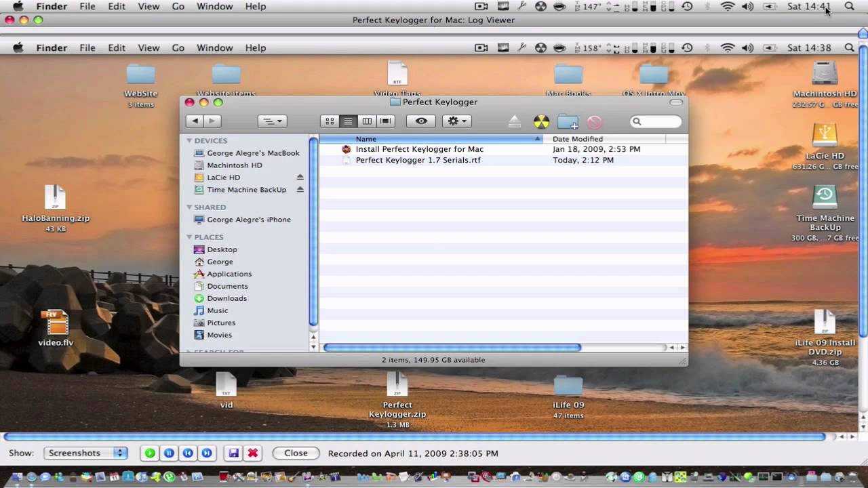The image size is (868, 488).
Task: Open the File menu in the topmost menu bar
Action: 87,7
